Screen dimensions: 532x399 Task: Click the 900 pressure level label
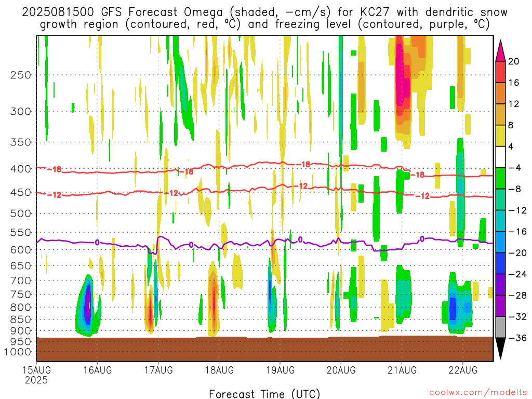21,331
